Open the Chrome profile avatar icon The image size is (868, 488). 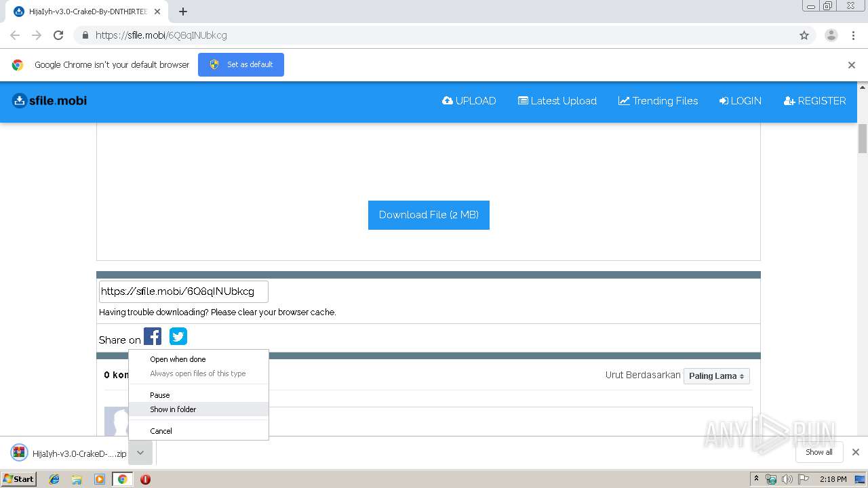coord(831,35)
